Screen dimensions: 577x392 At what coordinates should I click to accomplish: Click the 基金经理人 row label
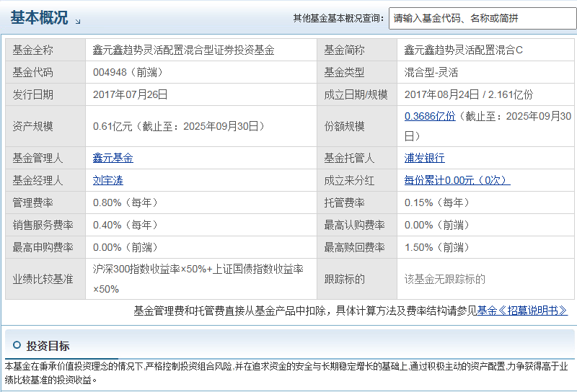point(38,181)
